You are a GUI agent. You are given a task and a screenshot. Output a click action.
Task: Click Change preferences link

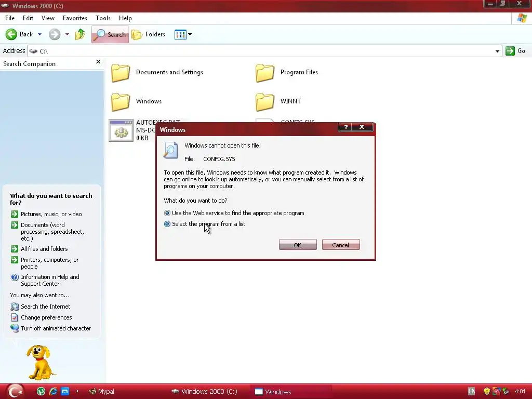[x=46, y=317]
